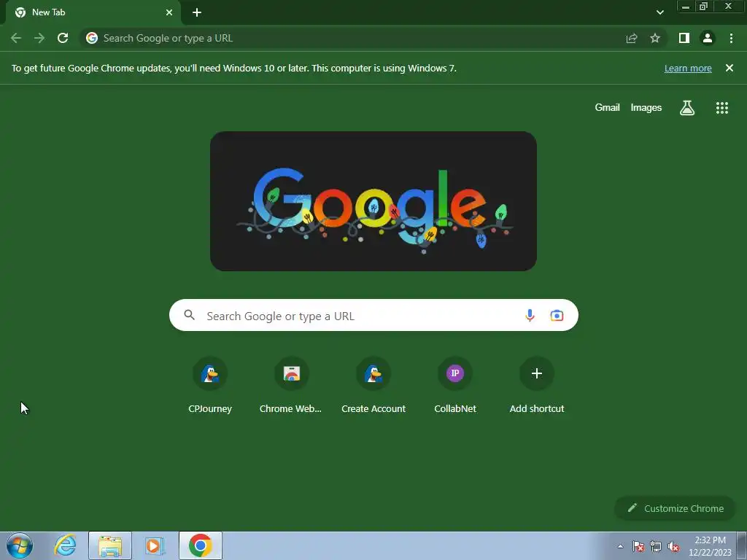Open the Windows Start menu
Viewport: 747px width, 560px height.
pos(20,545)
